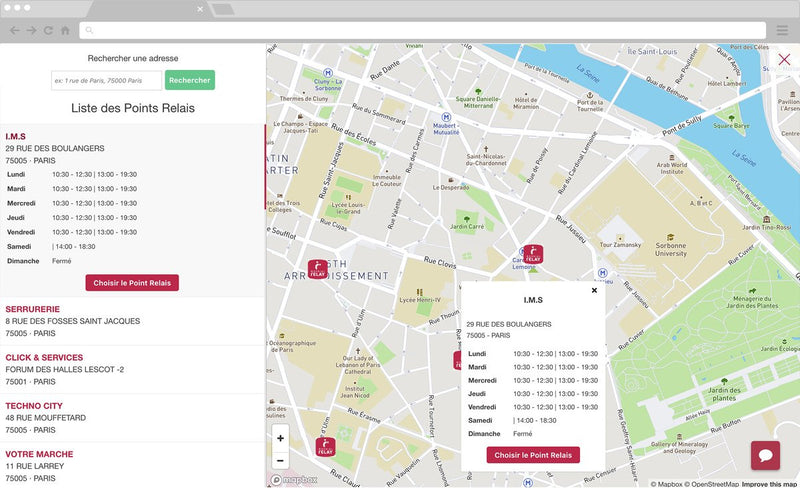Click the address search input field
The height and width of the screenshot is (488, 800).
(x=106, y=80)
